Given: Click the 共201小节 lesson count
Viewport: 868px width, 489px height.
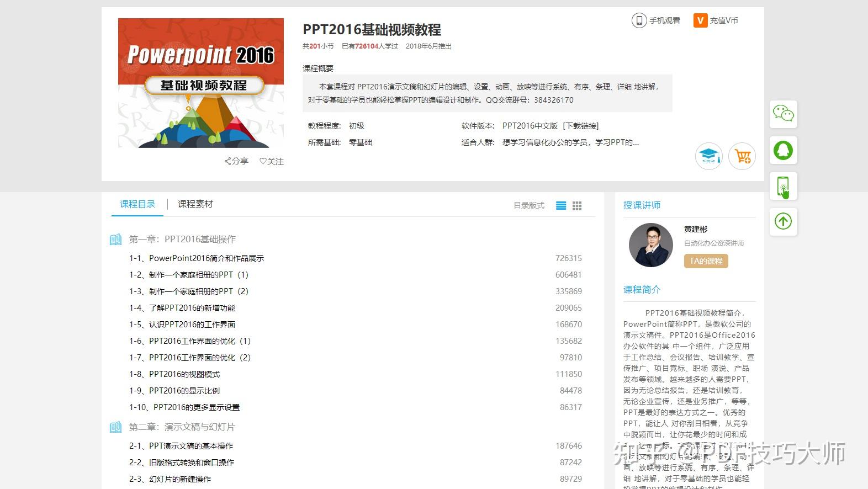Looking at the screenshot, I should pos(318,46).
